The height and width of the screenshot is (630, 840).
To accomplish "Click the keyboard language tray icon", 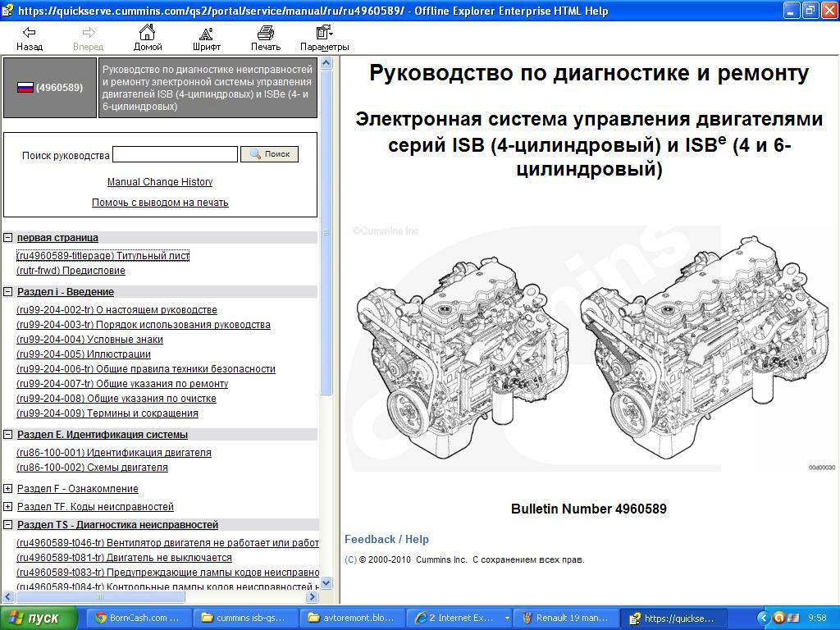I will pos(794,619).
